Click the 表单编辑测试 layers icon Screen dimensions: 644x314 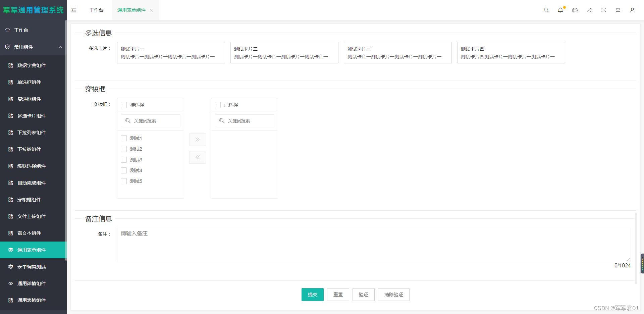[11, 267]
